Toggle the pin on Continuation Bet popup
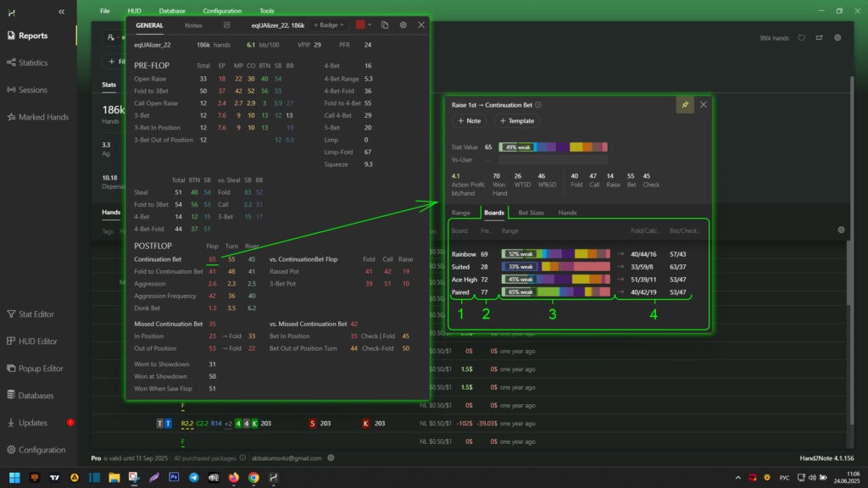The image size is (868, 488). point(684,104)
